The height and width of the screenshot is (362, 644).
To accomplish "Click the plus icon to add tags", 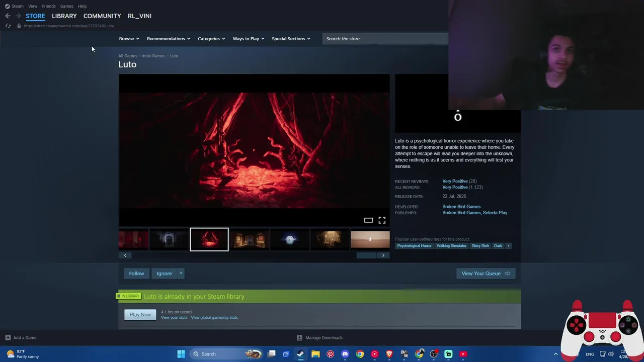I will [508, 246].
